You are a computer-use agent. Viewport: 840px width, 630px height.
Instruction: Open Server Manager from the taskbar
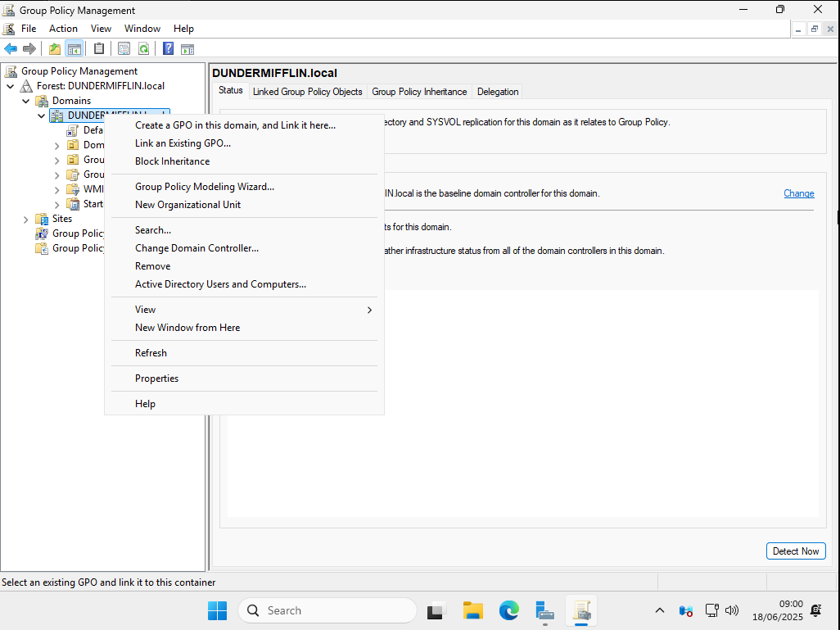click(544, 610)
